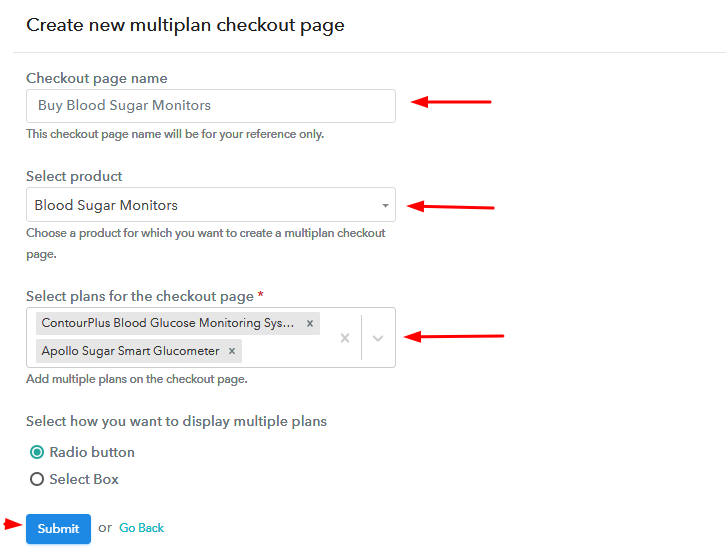Click the "Checkout page name" field label
Viewport: 726px width, 555px height.
(97, 78)
